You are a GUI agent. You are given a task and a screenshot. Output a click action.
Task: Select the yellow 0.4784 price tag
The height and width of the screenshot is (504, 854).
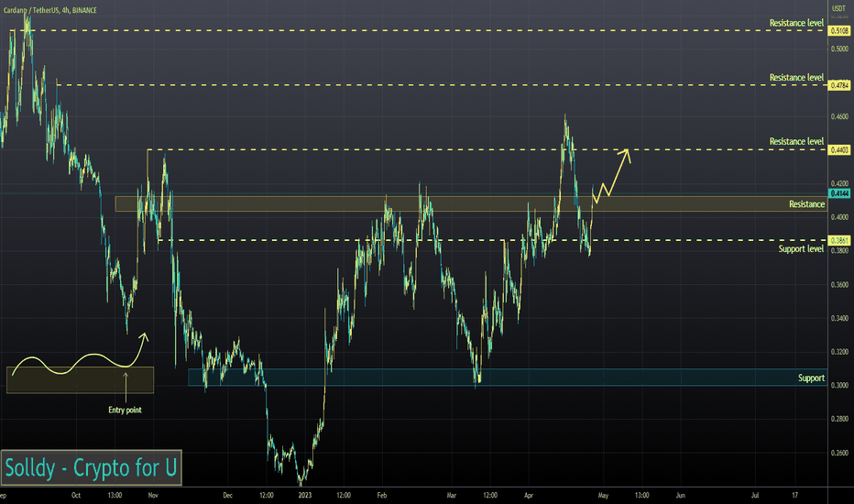pos(838,85)
